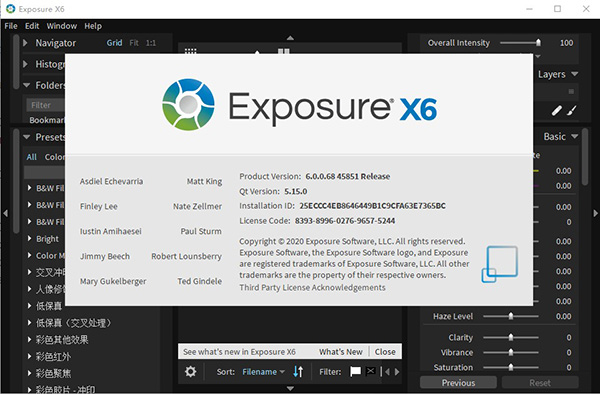Open the Window menu
600x394 pixels.
(x=62, y=26)
